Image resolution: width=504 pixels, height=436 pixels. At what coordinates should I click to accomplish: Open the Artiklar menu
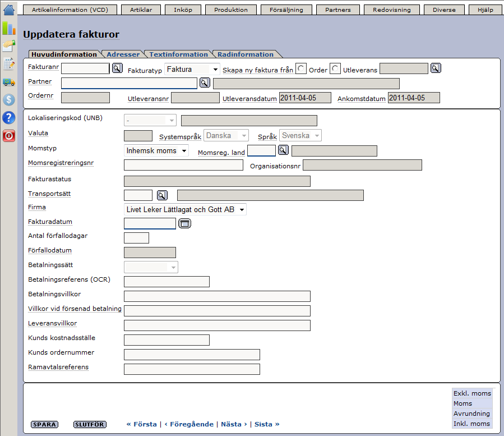(x=141, y=10)
